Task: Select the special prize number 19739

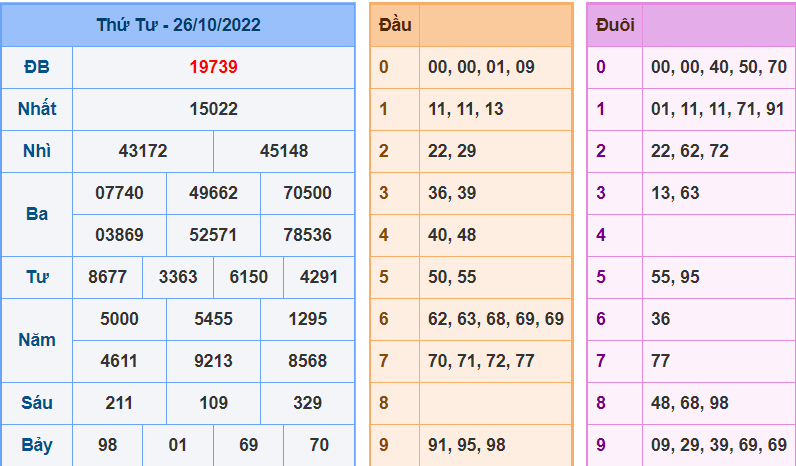Action: click(213, 67)
